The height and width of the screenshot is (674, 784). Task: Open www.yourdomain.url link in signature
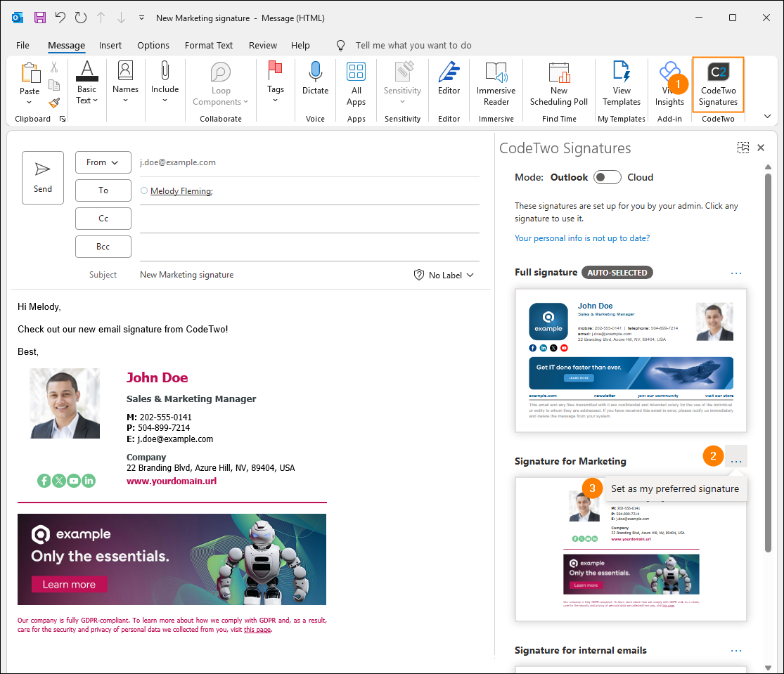pos(172,481)
